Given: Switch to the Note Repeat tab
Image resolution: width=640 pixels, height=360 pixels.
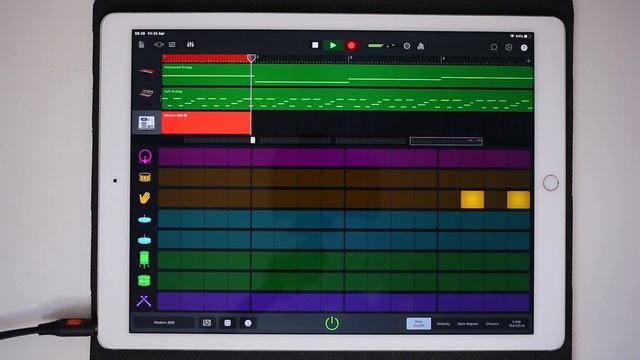Looking at the screenshot, I should [467, 324].
